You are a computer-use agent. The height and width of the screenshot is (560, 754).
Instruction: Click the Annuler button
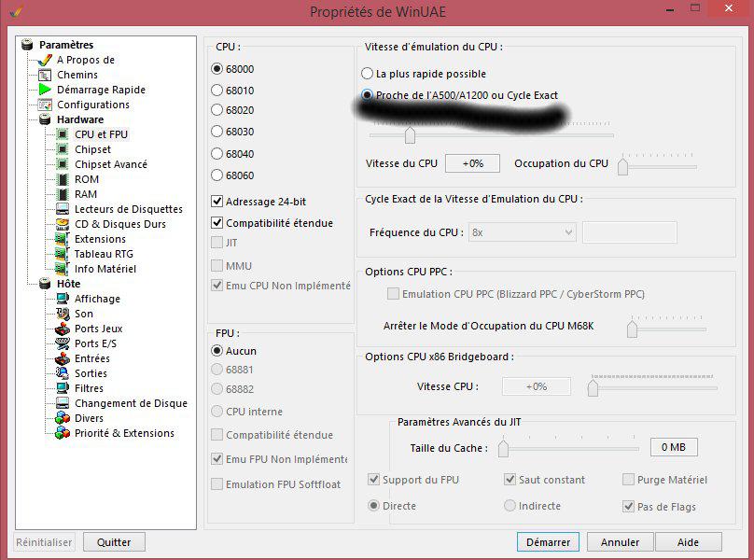[x=620, y=542]
